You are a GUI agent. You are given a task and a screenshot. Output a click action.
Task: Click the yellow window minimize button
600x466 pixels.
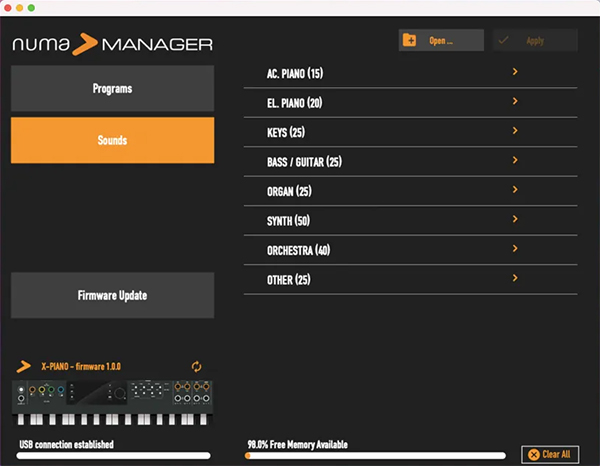pyautogui.click(x=20, y=8)
